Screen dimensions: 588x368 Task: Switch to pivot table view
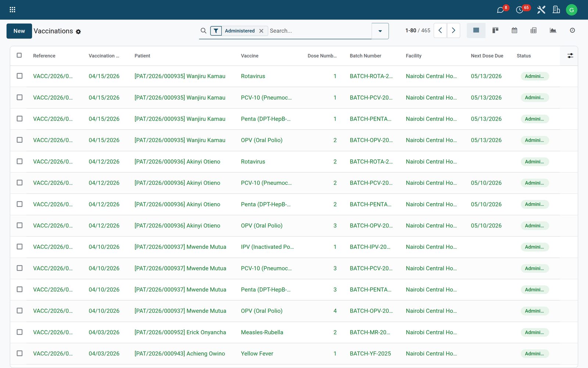(x=534, y=31)
